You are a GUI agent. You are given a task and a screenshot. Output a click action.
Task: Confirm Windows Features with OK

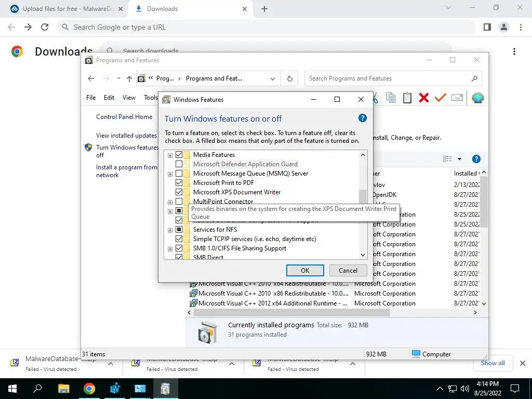(305, 270)
